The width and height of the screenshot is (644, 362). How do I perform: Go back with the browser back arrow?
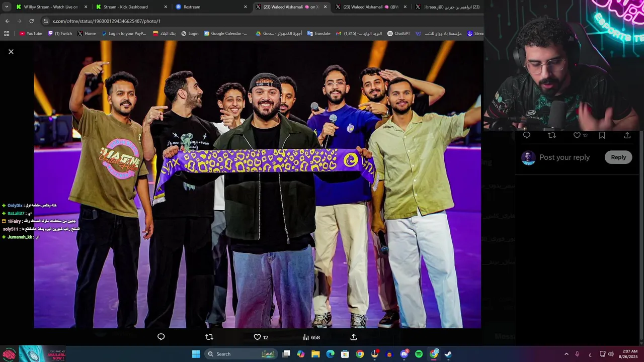pyautogui.click(x=7, y=21)
